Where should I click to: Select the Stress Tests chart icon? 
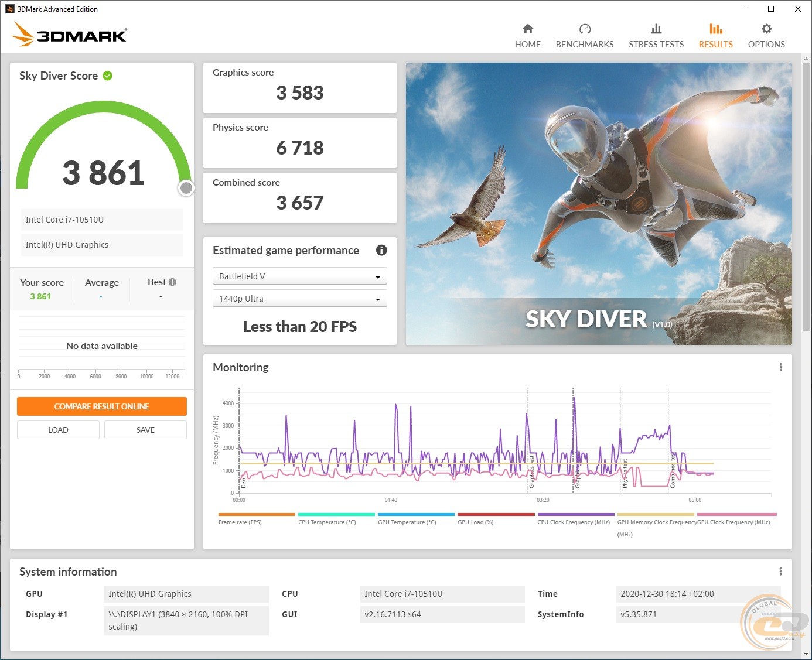tap(656, 29)
